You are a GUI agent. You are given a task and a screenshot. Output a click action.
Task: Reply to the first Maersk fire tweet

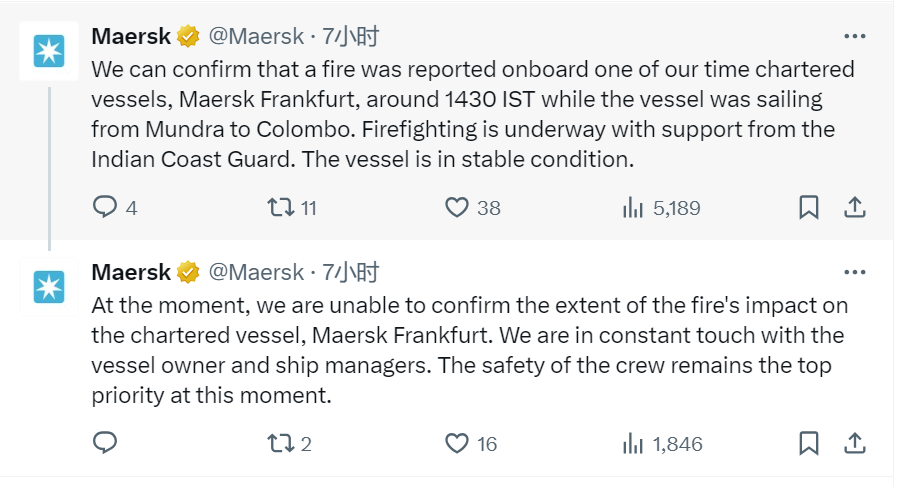[x=106, y=207]
